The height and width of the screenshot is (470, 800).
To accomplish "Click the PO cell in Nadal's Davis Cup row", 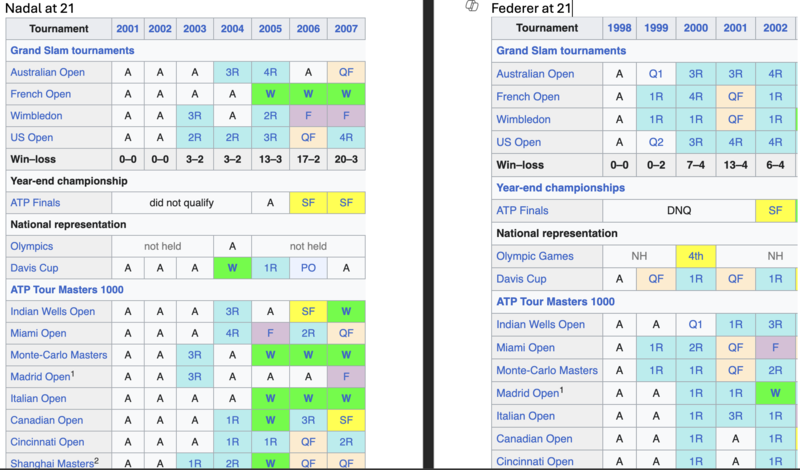I will click(308, 268).
